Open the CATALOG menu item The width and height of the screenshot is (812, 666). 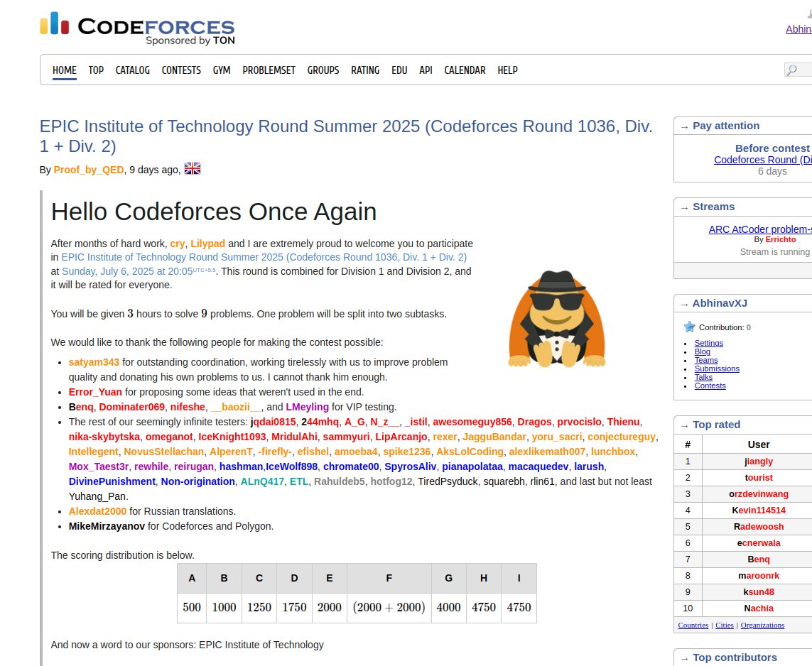(133, 70)
